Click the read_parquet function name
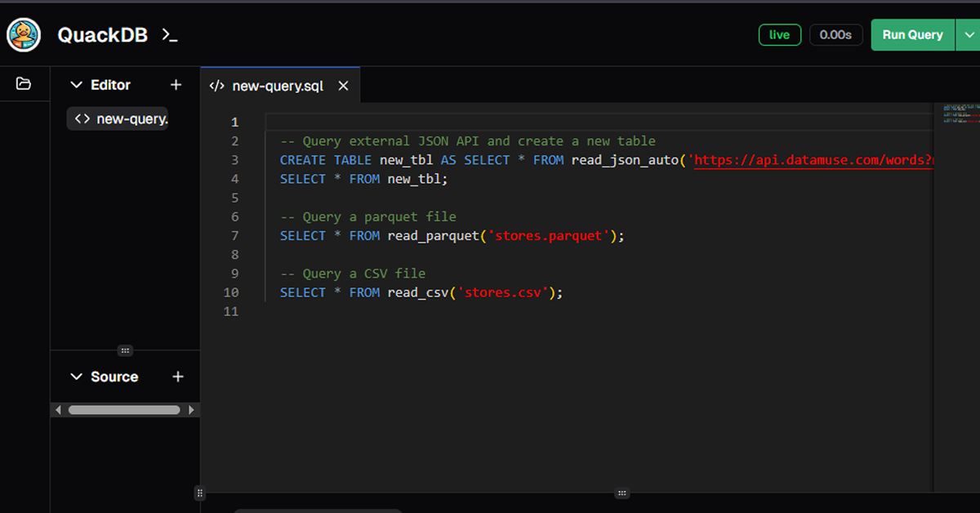This screenshot has height=513, width=980. pyautogui.click(x=433, y=236)
